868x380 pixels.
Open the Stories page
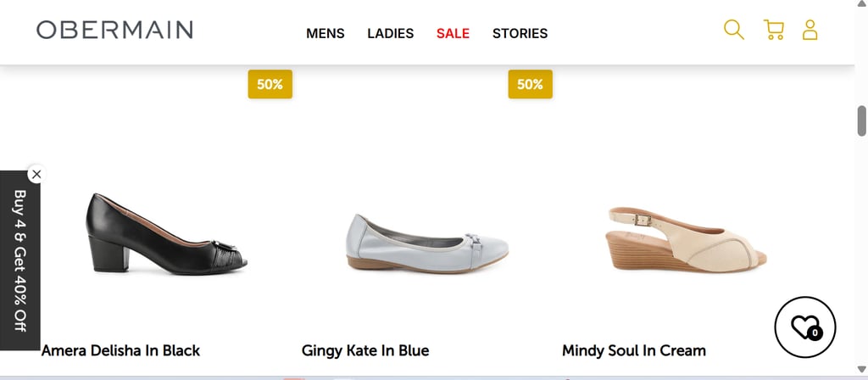point(520,34)
